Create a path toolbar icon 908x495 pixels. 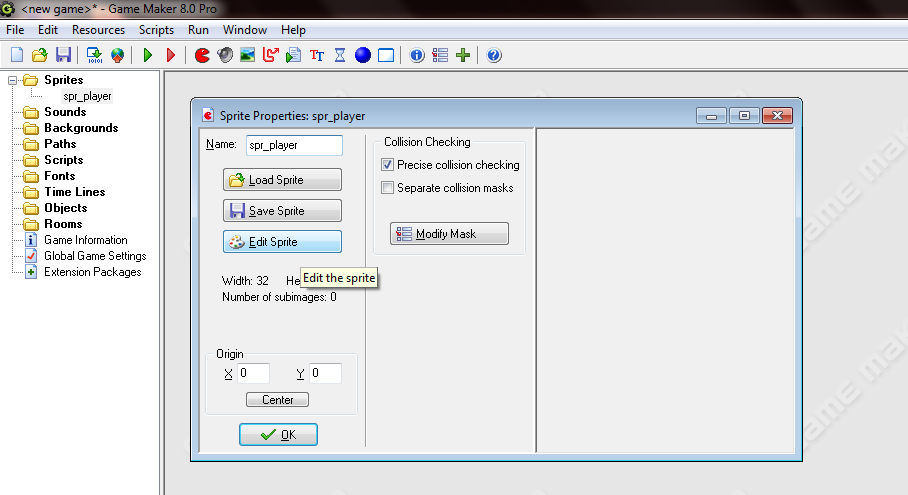coord(270,55)
